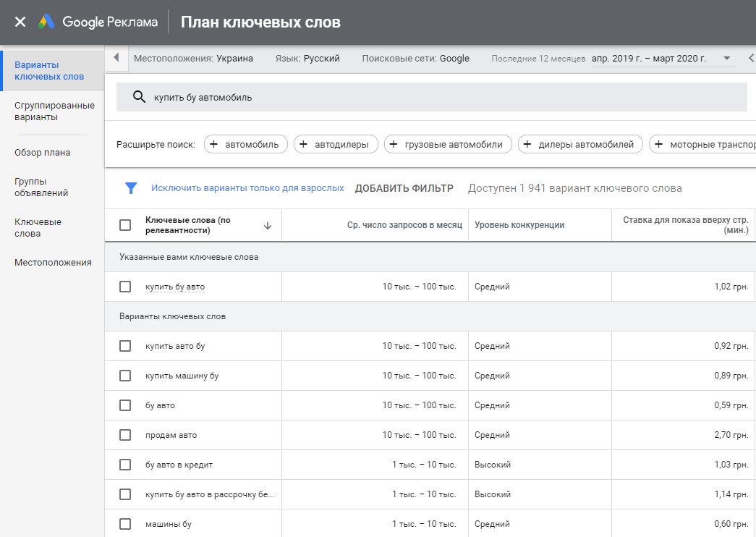756x537 pixels.
Task: Open the 'Сгруппированные варианты' sidebar tab
Action: click(x=54, y=111)
